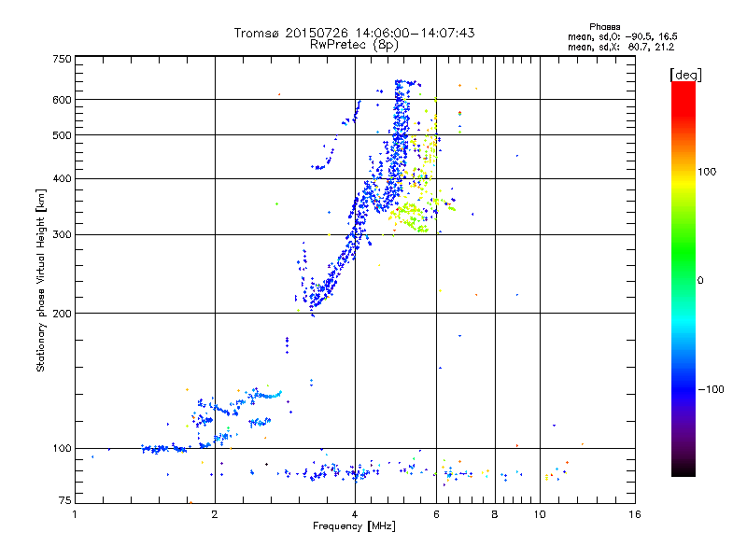Click y-axis tick label '200'

pos(62,314)
